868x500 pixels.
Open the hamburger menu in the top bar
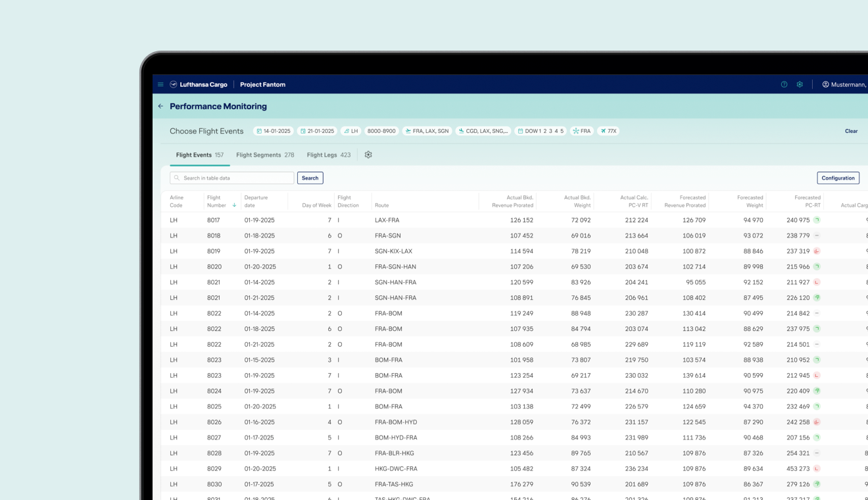click(160, 85)
